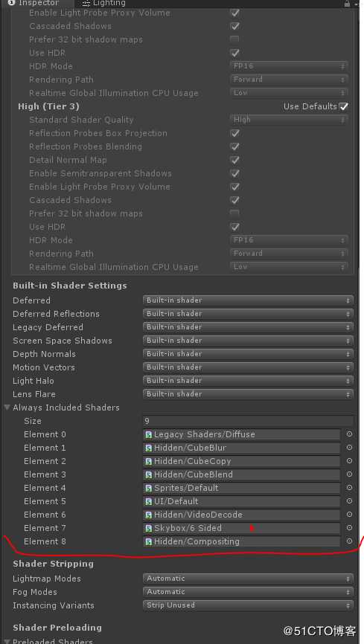The height and width of the screenshot is (644, 364).
Task: Open object picker for Hidden/Compositing element
Action: point(349,541)
